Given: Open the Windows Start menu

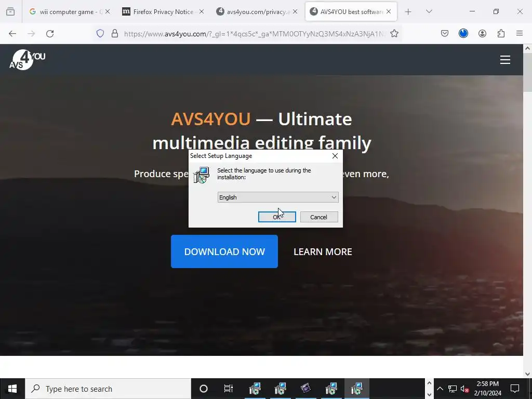Looking at the screenshot, I should click(12, 389).
